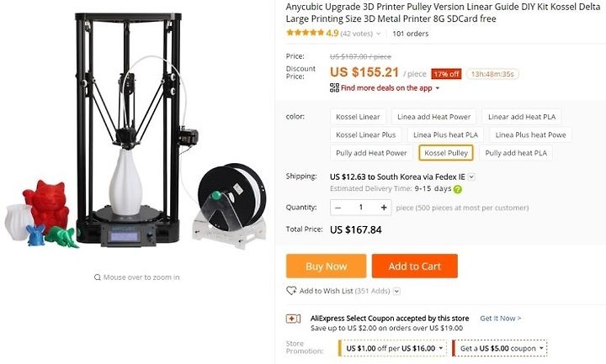Increase quantity with plus icon
Screen dimensions: 606x364
pos(384,208)
